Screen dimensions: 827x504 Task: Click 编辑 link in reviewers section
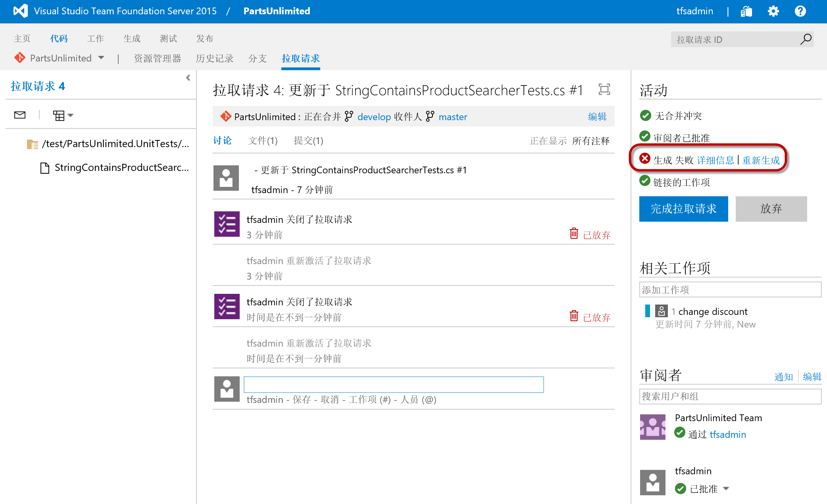coord(812,377)
